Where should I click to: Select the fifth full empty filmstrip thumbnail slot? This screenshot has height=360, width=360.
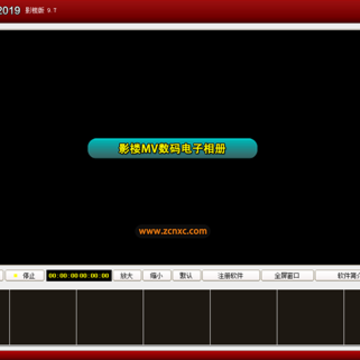(x=310, y=317)
